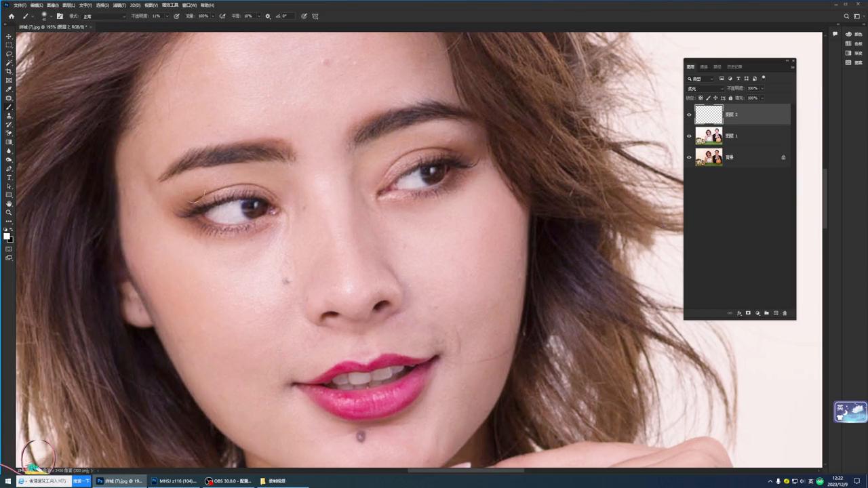This screenshot has width=868, height=488.
Task: Hide layer 图层 1
Action: tap(689, 136)
